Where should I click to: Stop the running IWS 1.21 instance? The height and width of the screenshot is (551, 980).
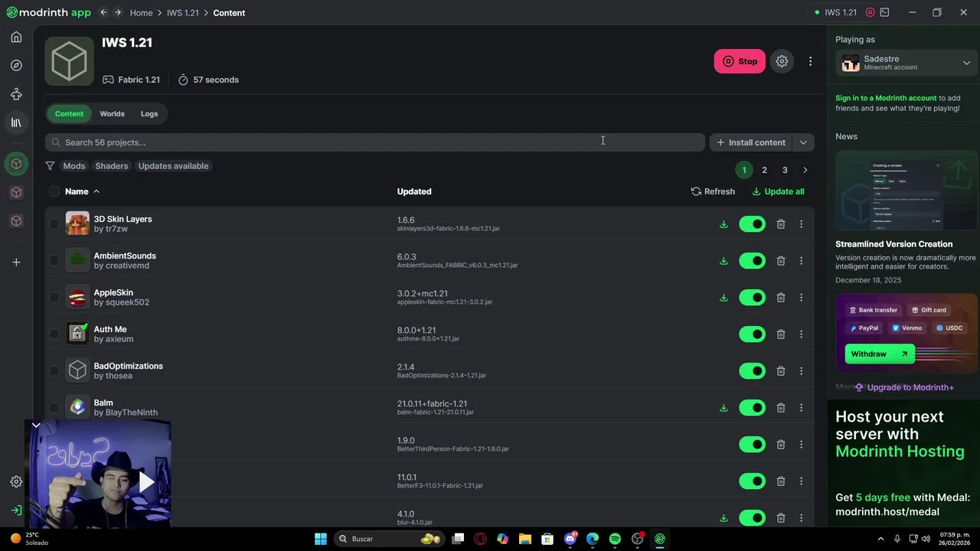point(740,61)
